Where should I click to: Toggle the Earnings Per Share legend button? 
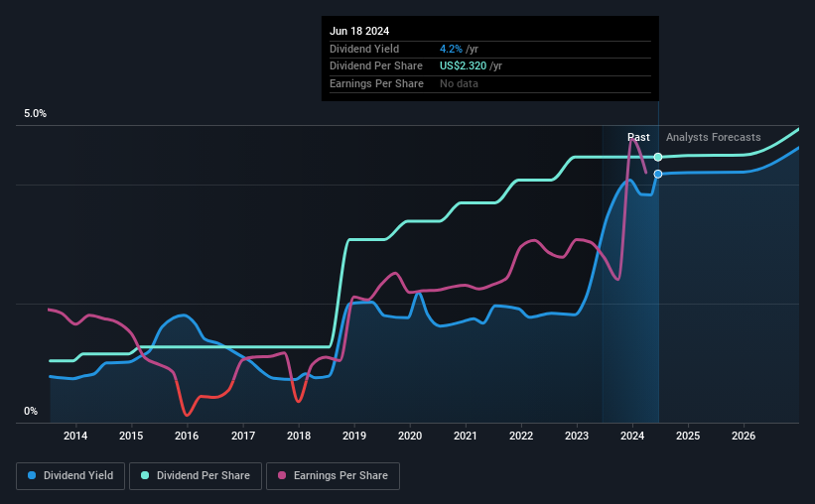coord(333,476)
